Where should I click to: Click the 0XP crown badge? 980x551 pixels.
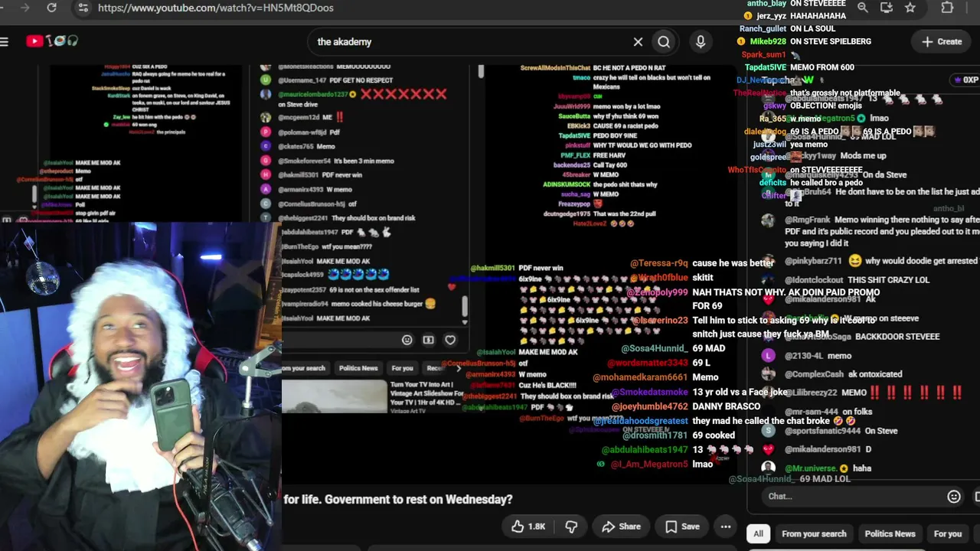[965, 80]
